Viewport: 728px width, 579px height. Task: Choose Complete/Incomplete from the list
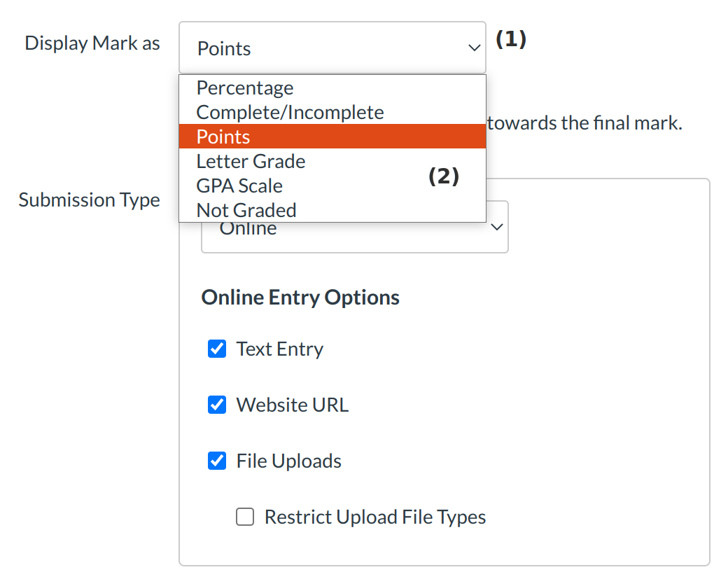(x=290, y=113)
